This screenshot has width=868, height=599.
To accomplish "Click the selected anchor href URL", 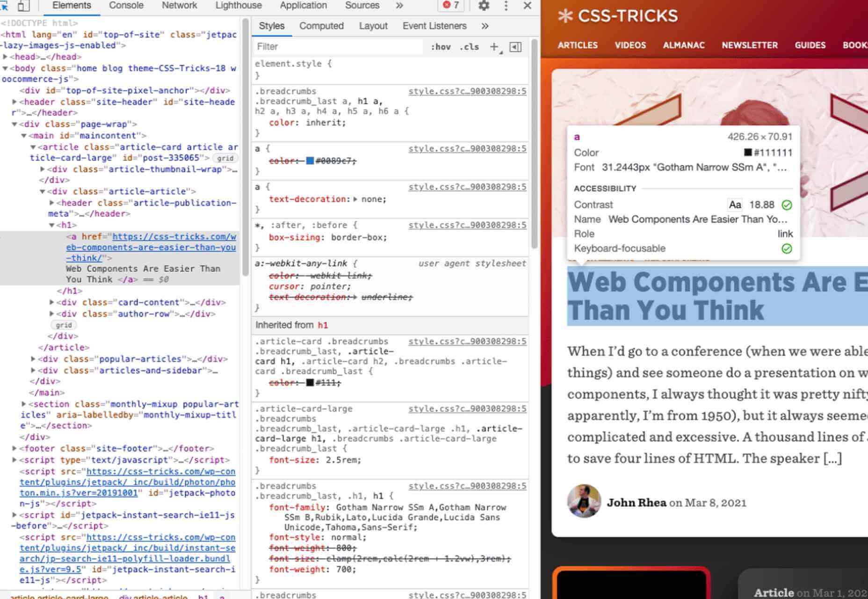I will click(151, 247).
